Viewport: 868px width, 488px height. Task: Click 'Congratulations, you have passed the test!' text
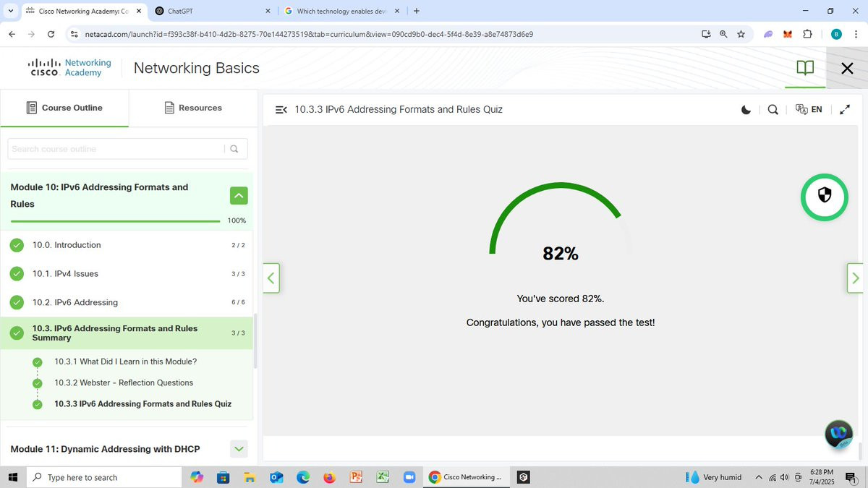tap(561, 322)
